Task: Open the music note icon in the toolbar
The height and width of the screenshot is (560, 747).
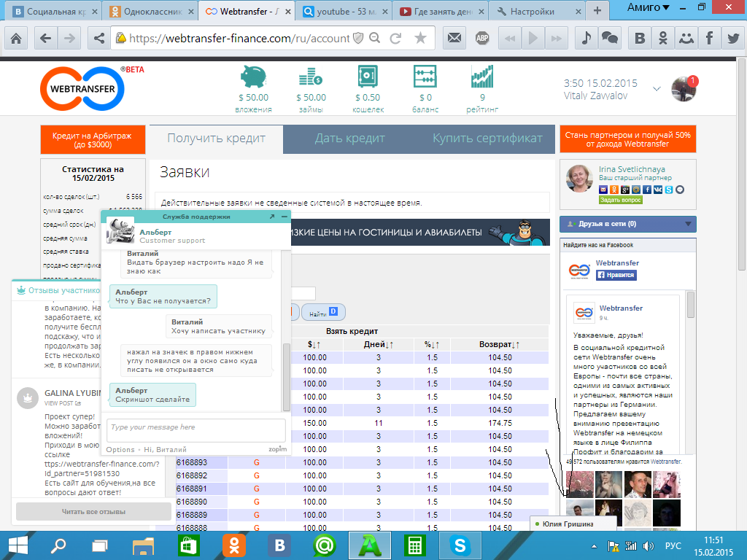Action: point(587,38)
